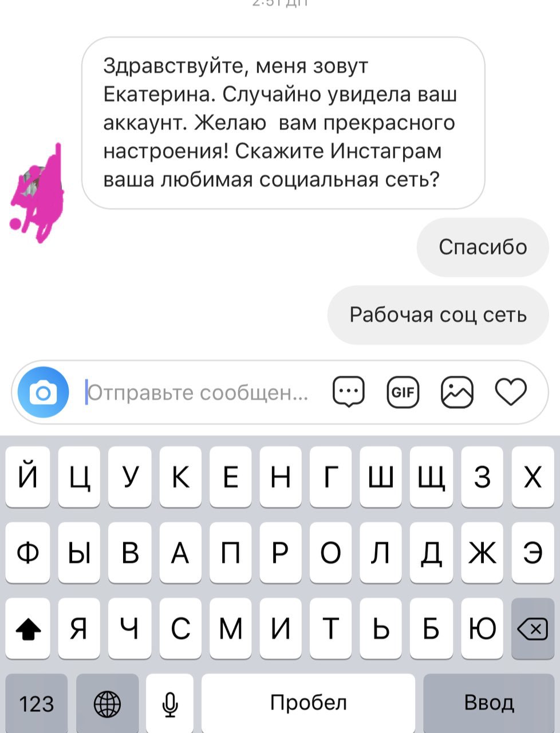Switch keyboard language with globe key

[x=107, y=703]
